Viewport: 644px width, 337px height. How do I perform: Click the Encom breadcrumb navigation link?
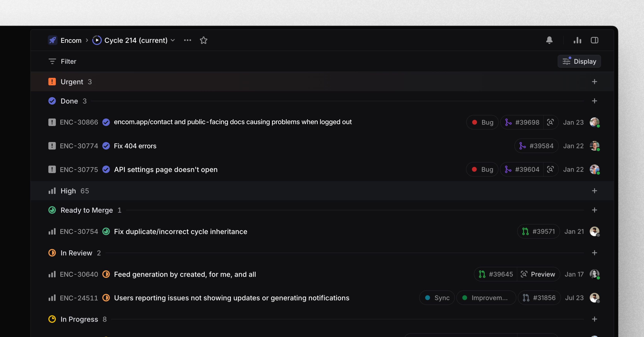pos(71,40)
